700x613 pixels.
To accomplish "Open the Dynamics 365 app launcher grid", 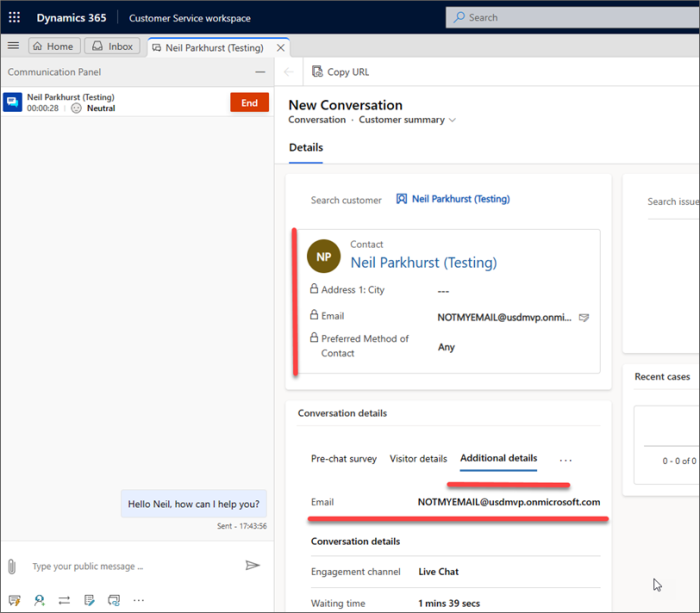I will click(x=14, y=17).
